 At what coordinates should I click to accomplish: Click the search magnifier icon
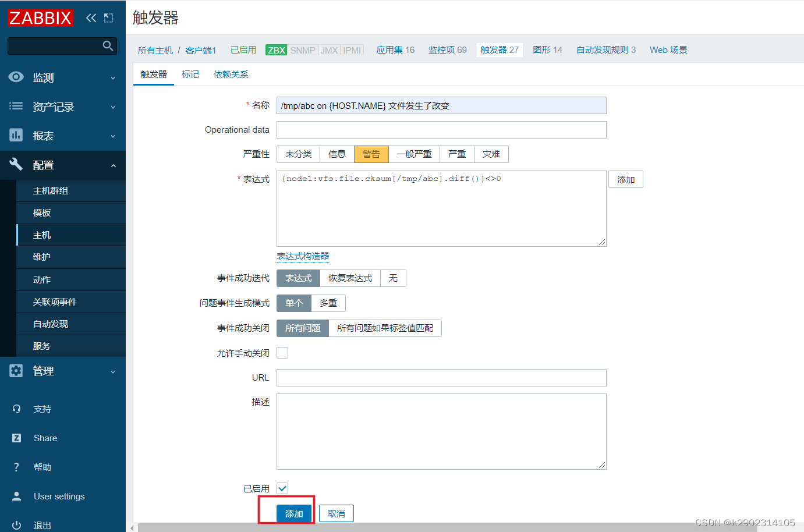pos(108,45)
